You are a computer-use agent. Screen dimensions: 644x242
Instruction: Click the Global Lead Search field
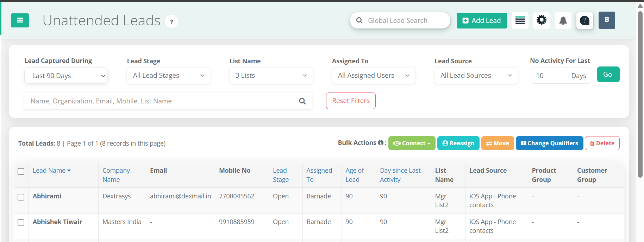[400, 20]
